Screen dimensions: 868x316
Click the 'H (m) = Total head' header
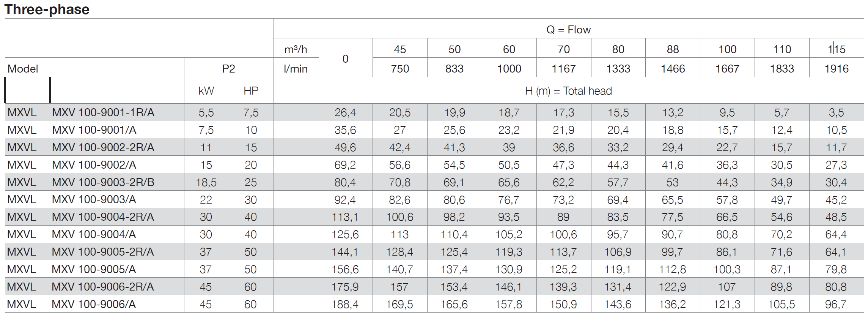(568, 91)
